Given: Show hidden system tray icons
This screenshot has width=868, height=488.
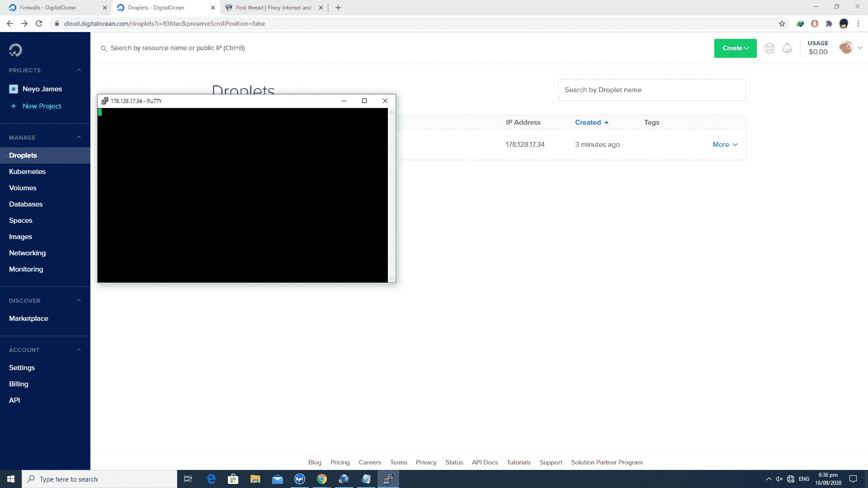Looking at the screenshot, I should pyautogui.click(x=769, y=479).
